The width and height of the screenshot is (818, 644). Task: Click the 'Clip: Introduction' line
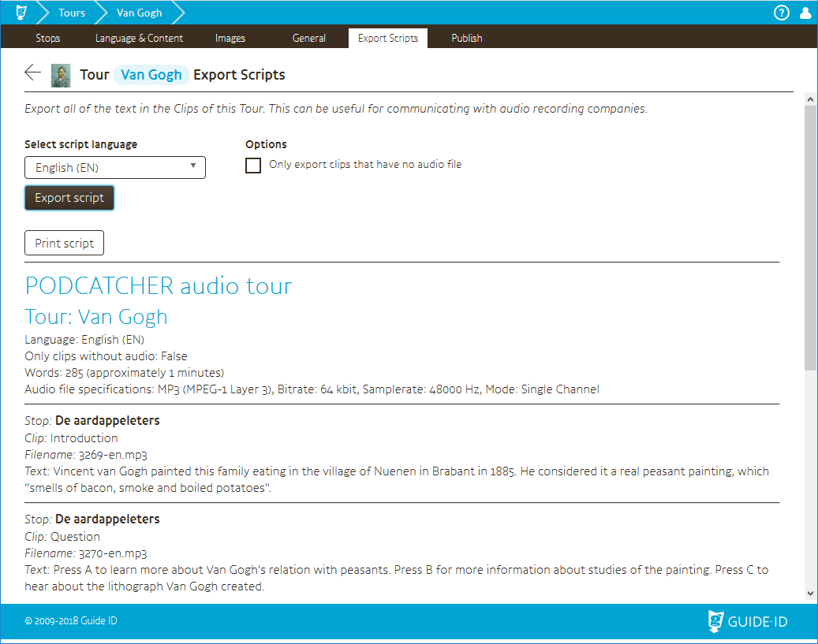tap(71, 438)
